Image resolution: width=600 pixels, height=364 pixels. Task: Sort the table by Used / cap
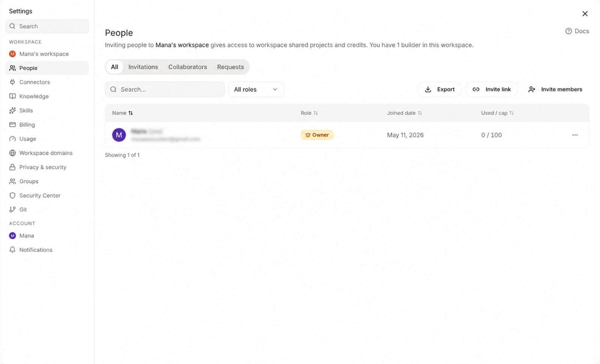(497, 113)
